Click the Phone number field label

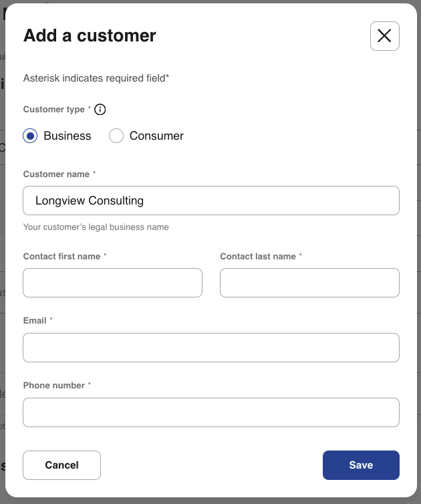(53, 385)
